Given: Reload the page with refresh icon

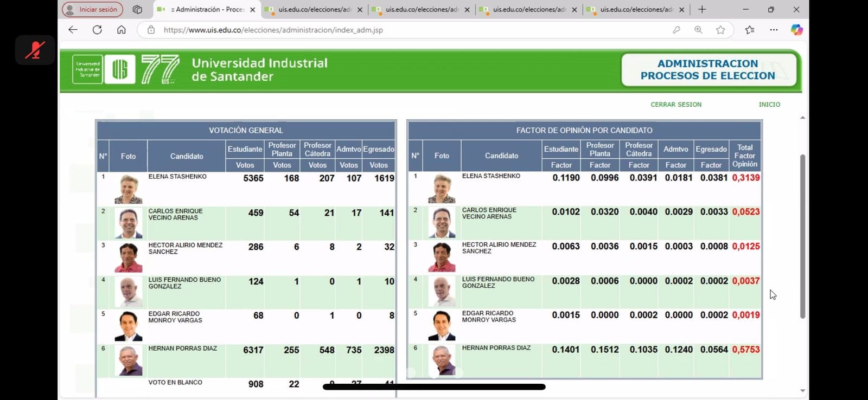Looking at the screenshot, I should [97, 30].
